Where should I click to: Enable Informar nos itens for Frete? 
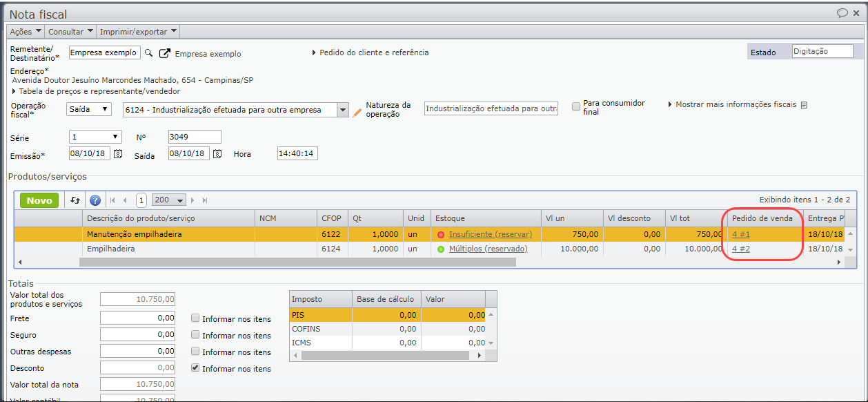click(196, 318)
